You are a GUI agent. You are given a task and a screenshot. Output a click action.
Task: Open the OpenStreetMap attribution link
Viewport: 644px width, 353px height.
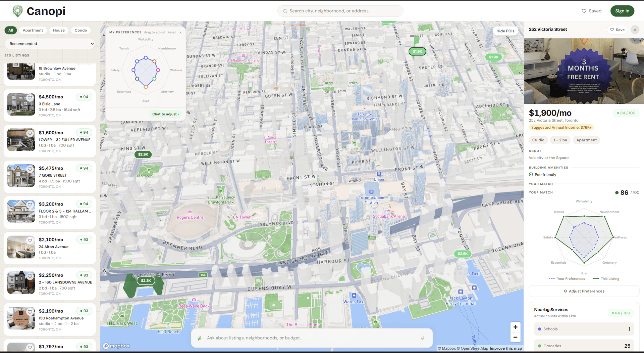pyautogui.click(x=472, y=348)
